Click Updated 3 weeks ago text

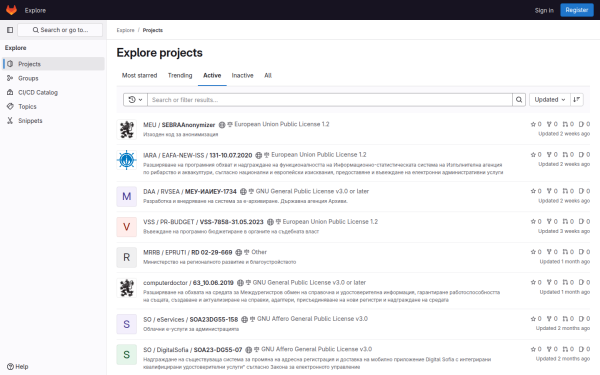(564, 231)
